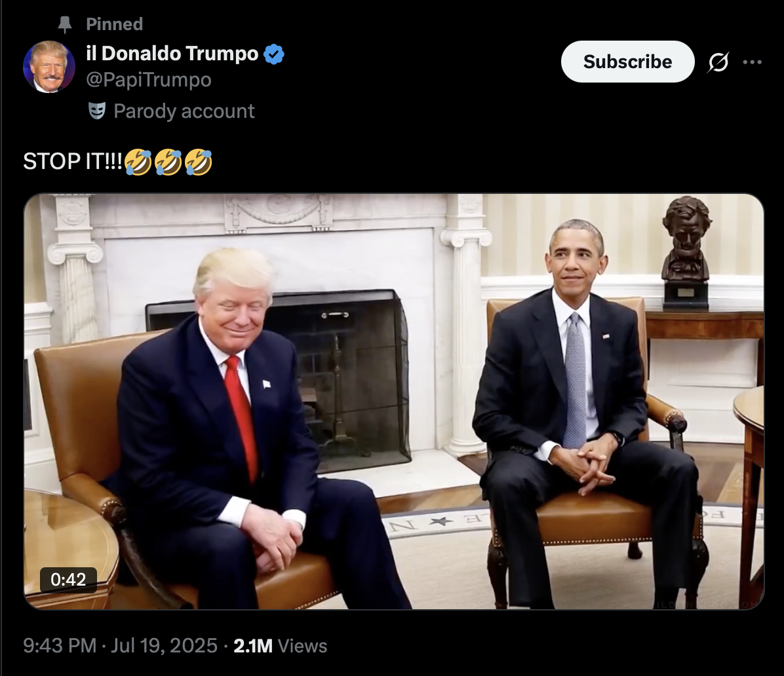Open the 'il Donaldo Trumpo' display name
This screenshot has width=784, height=676.
pyautogui.click(x=172, y=54)
